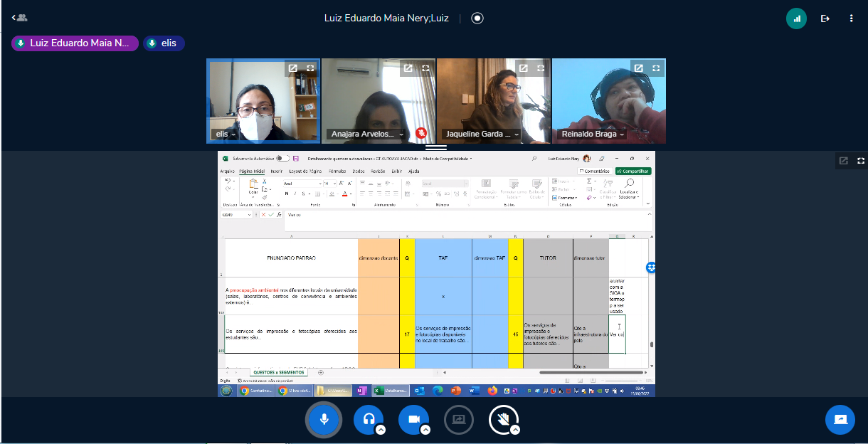Expand the camera options chevron

point(425,430)
